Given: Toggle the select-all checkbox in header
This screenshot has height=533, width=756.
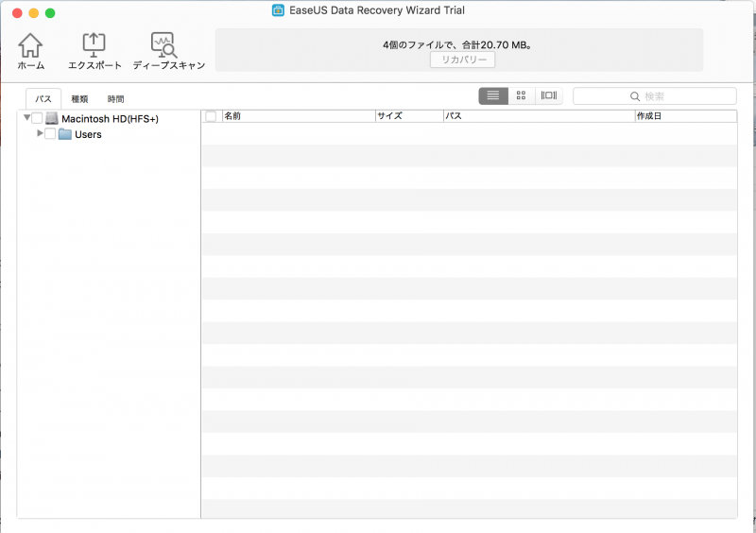Looking at the screenshot, I should [x=211, y=116].
